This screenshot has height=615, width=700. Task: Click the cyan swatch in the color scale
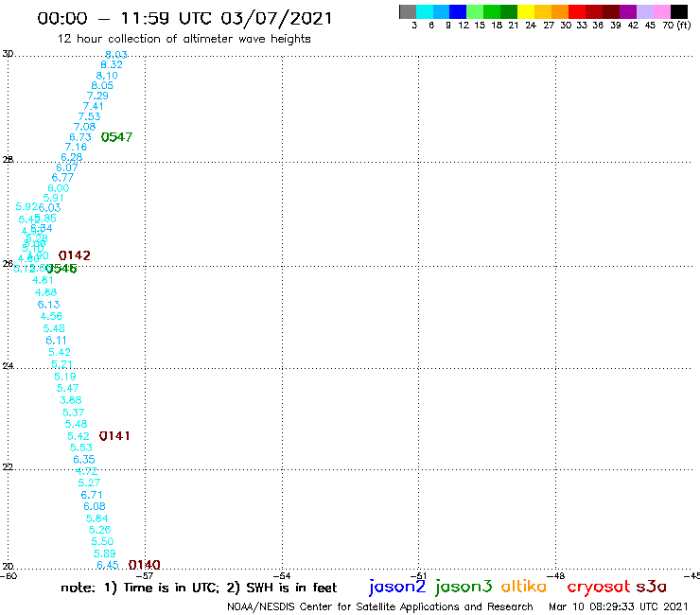click(x=425, y=11)
